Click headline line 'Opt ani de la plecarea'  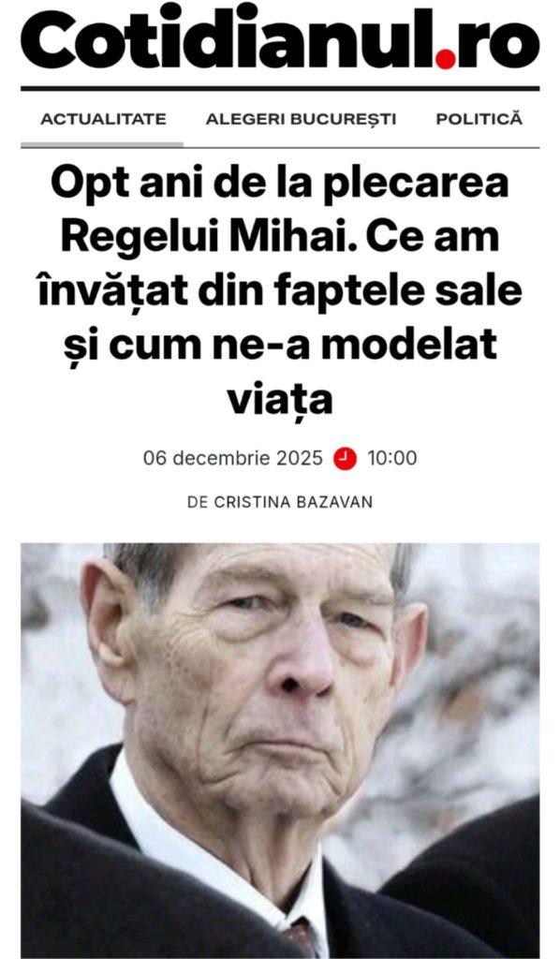pyautogui.click(x=279, y=184)
